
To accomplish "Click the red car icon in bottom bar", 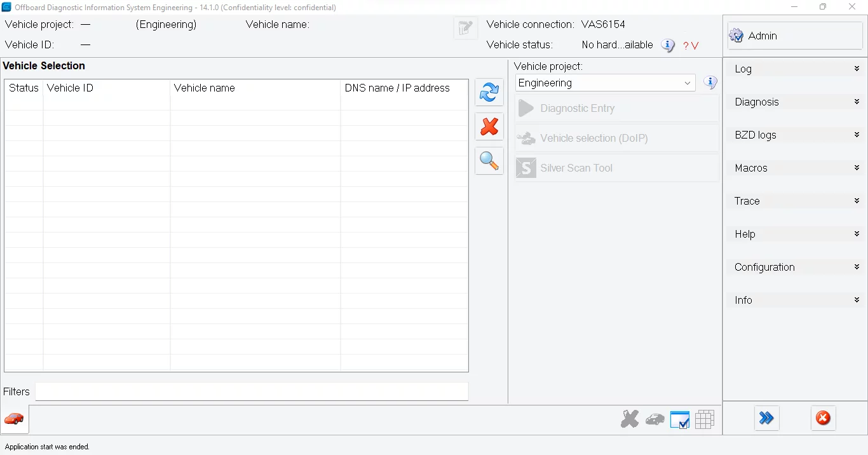I will point(13,419).
